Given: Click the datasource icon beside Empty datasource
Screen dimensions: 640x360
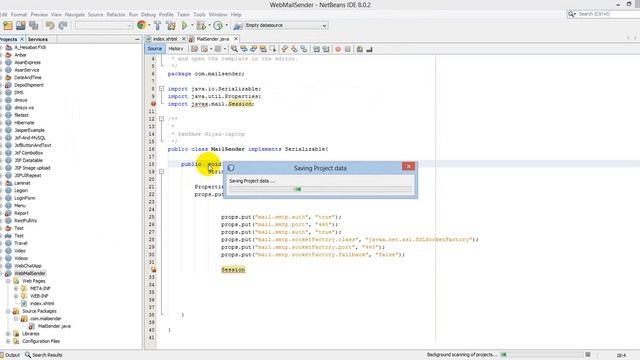Looking at the screenshot, I should pyautogui.click(x=238, y=26).
